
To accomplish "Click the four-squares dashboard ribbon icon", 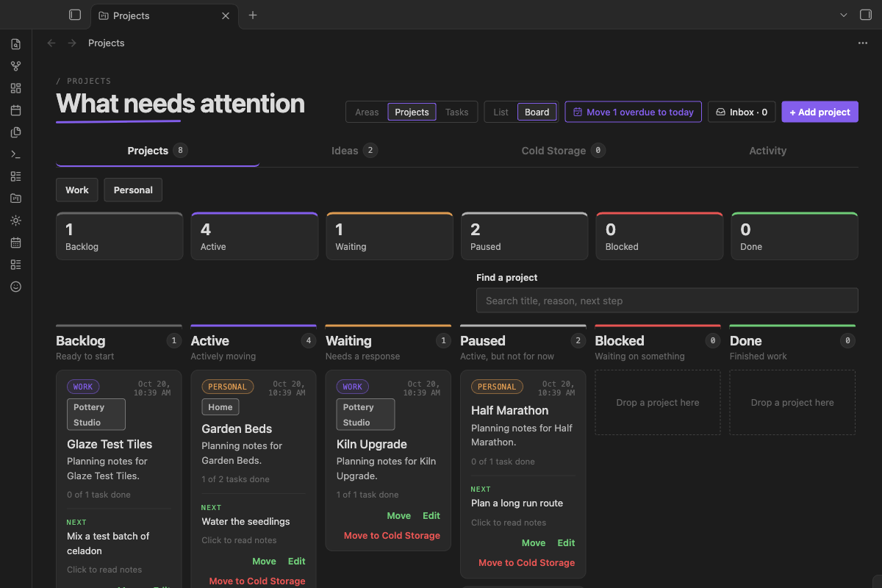I will [15, 88].
